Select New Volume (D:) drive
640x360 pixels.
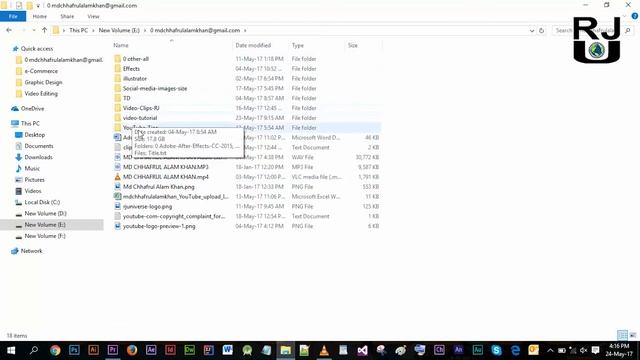45,213
